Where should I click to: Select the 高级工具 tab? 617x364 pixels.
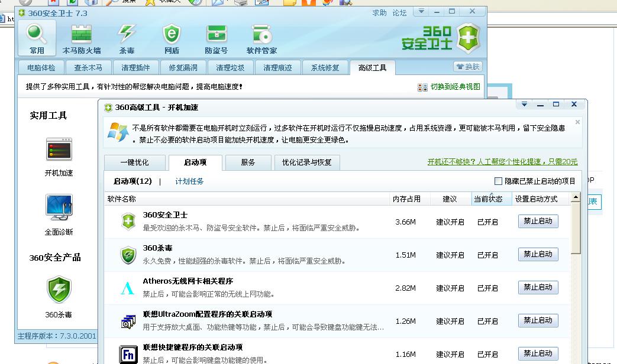(x=372, y=67)
